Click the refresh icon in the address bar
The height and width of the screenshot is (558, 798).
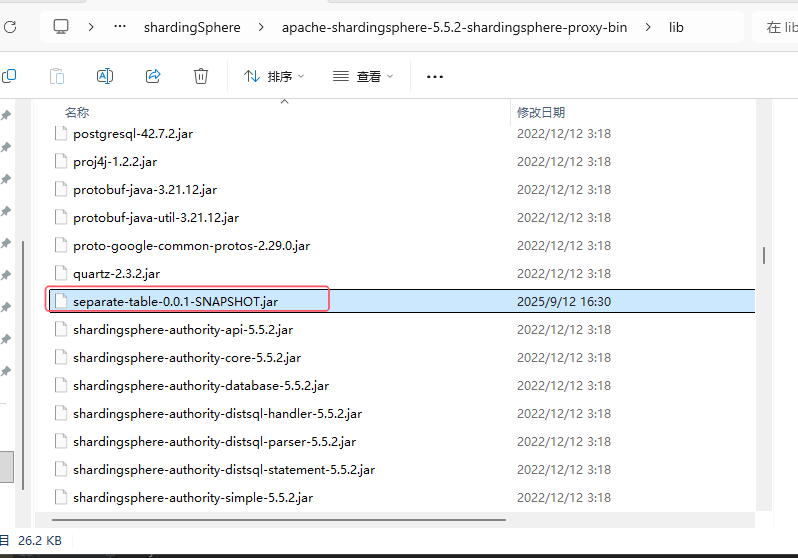[10, 27]
